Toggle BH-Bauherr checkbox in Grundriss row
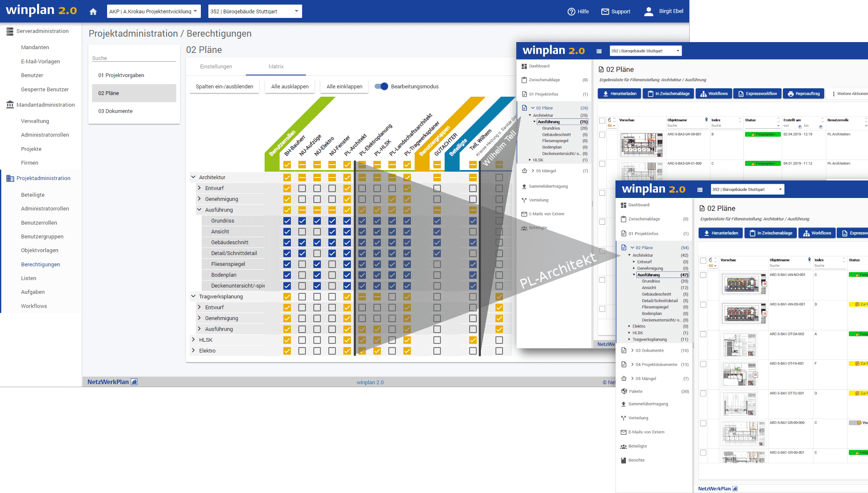This screenshot has width=868, height=493. (x=287, y=221)
